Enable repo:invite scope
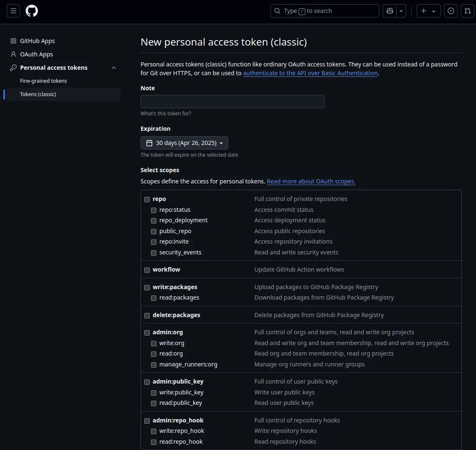 (154, 242)
